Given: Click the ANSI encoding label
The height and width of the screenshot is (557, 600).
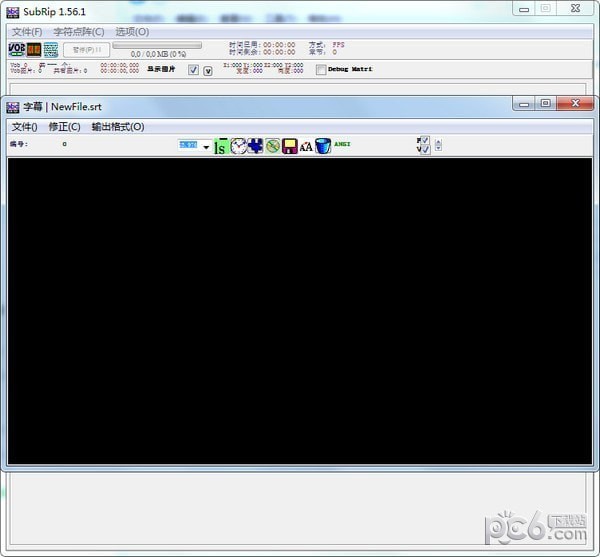Looking at the screenshot, I should (342, 144).
